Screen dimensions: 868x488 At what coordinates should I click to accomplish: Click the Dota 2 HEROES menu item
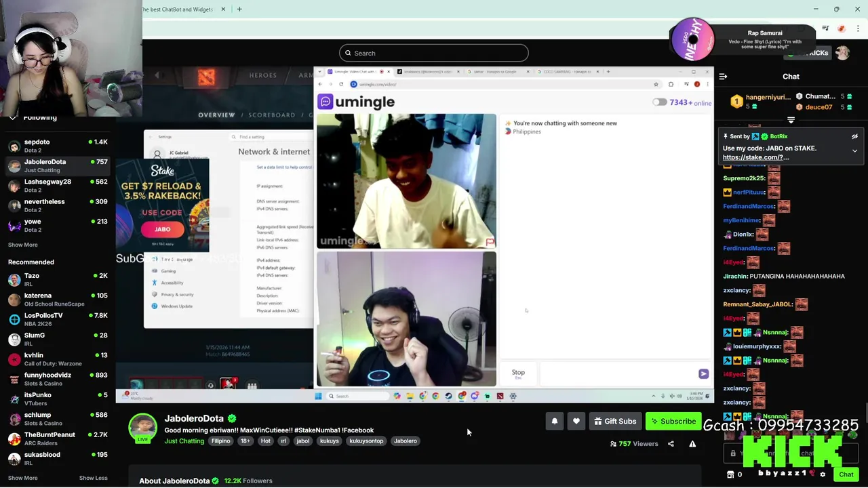pyautogui.click(x=262, y=75)
